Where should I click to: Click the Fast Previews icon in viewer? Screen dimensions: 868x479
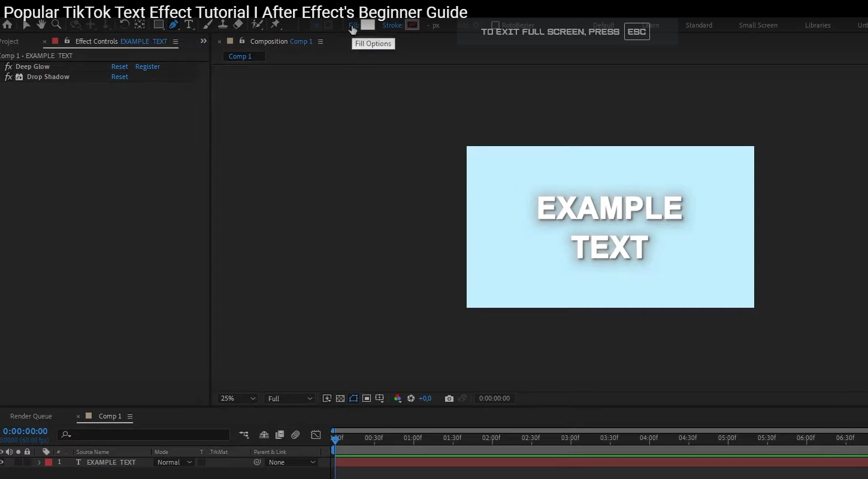(327, 398)
